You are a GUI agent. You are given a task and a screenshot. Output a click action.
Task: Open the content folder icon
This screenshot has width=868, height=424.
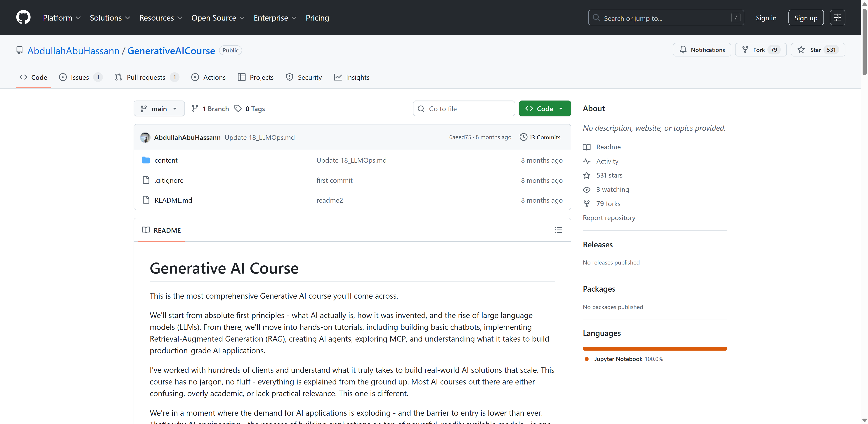(x=146, y=160)
